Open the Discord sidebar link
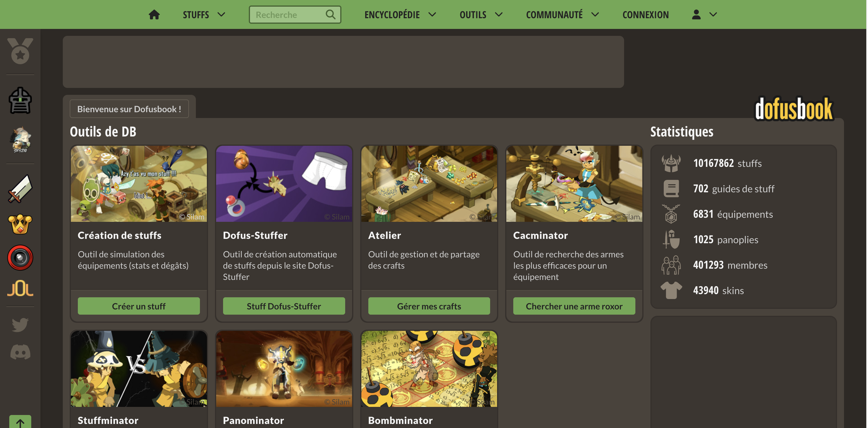This screenshot has height=428, width=868. [x=20, y=352]
